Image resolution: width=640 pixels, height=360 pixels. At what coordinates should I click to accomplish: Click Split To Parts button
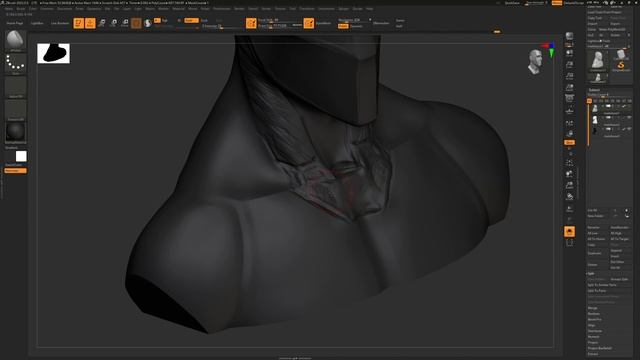tap(597, 291)
